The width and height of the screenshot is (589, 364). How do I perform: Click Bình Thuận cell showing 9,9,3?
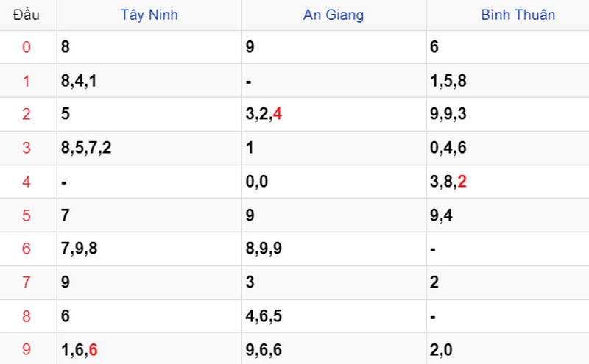tap(448, 114)
